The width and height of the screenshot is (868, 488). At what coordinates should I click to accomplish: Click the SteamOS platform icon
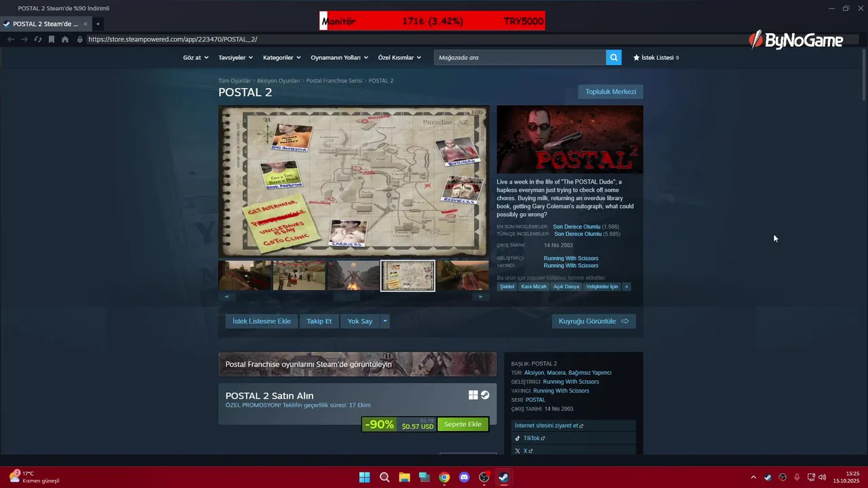(485, 395)
